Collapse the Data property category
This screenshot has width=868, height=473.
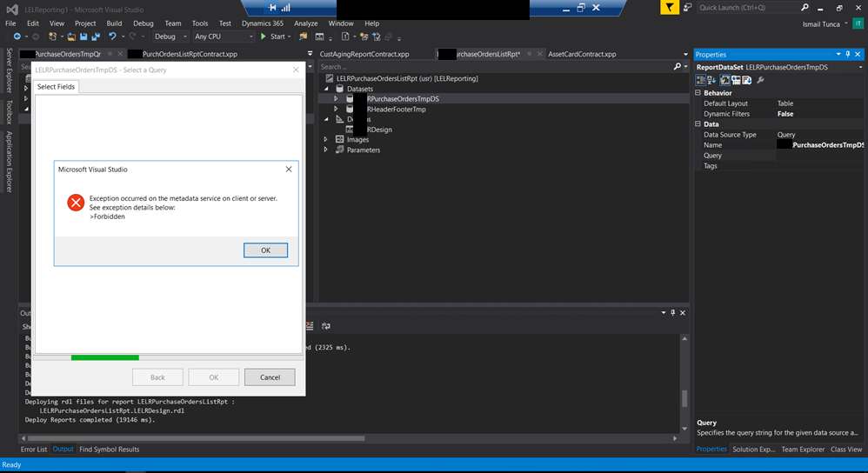pyautogui.click(x=698, y=124)
